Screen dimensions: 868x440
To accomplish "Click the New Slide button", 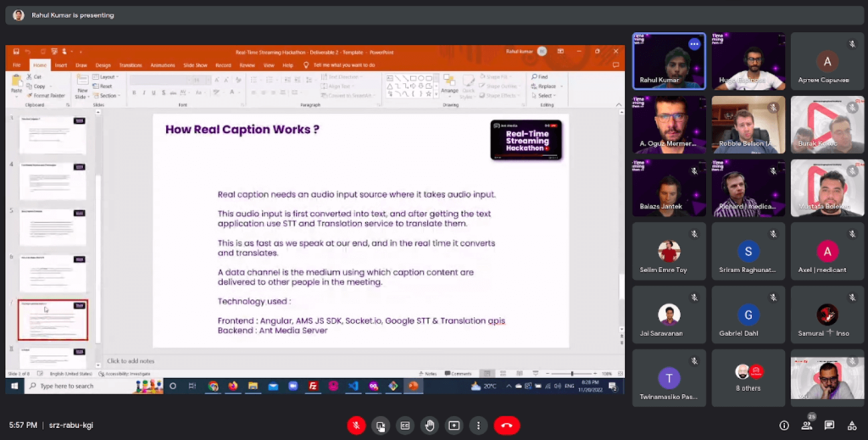I will (82, 86).
